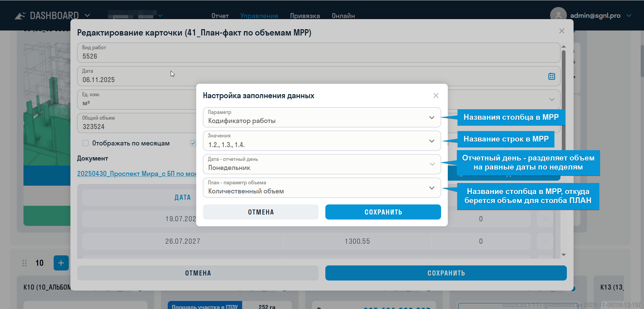Click scroll down arrow of card form
The width and height of the screenshot is (644, 309).
(563, 255)
